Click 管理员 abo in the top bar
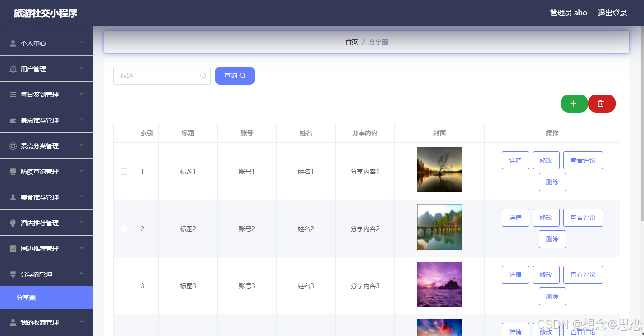The height and width of the screenshot is (336, 644). pyautogui.click(x=568, y=13)
